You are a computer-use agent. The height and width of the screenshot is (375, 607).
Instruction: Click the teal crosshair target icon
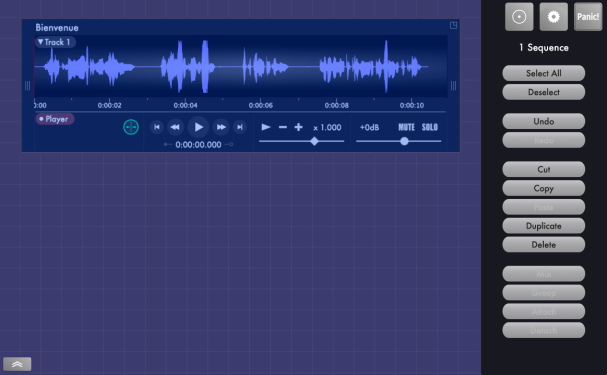tap(131, 127)
